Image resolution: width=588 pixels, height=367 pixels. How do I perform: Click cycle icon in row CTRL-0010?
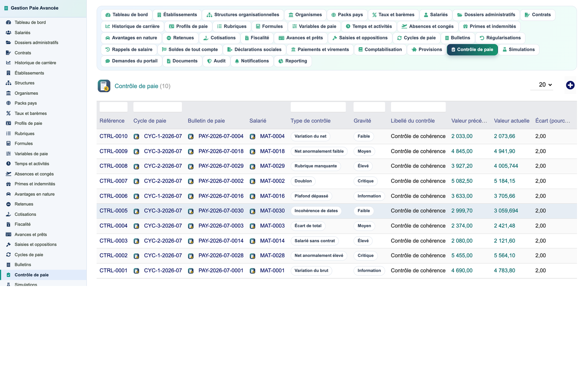coord(136,137)
